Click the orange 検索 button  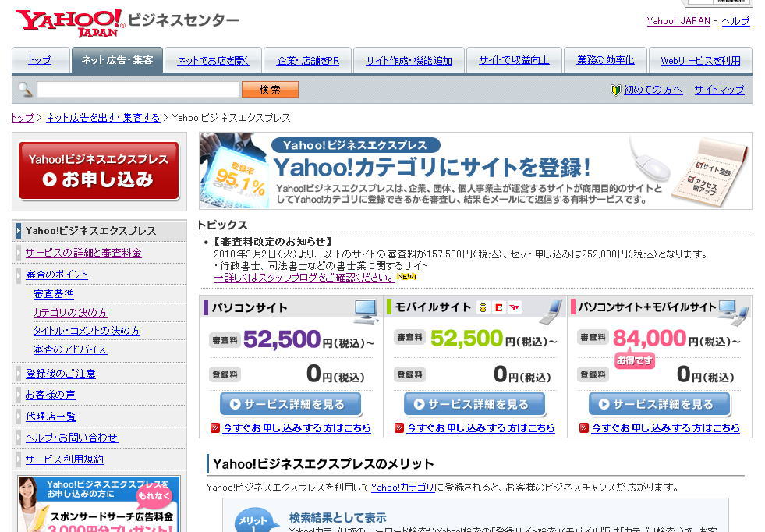pyautogui.click(x=270, y=90)
